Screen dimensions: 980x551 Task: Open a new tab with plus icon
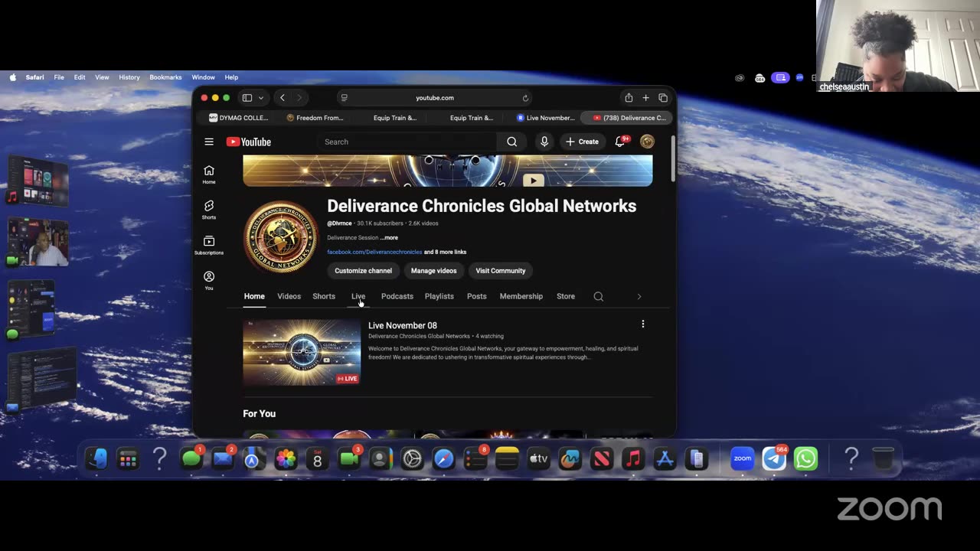[x=645, y=98]
